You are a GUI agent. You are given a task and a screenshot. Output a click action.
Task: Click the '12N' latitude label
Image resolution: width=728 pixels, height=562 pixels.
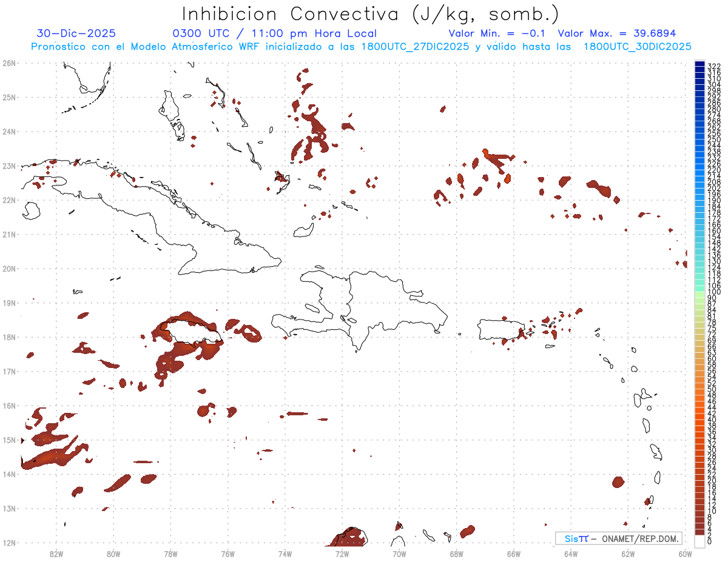(x=9, y=543)
